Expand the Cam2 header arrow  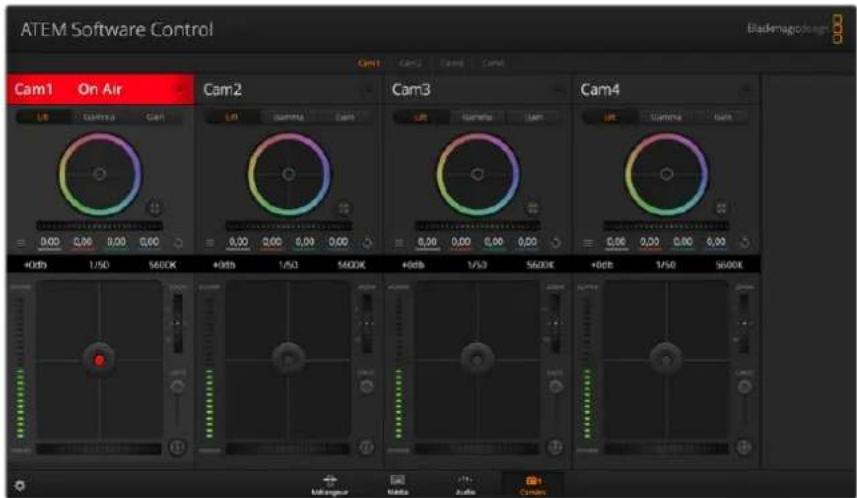pos(368,90)
